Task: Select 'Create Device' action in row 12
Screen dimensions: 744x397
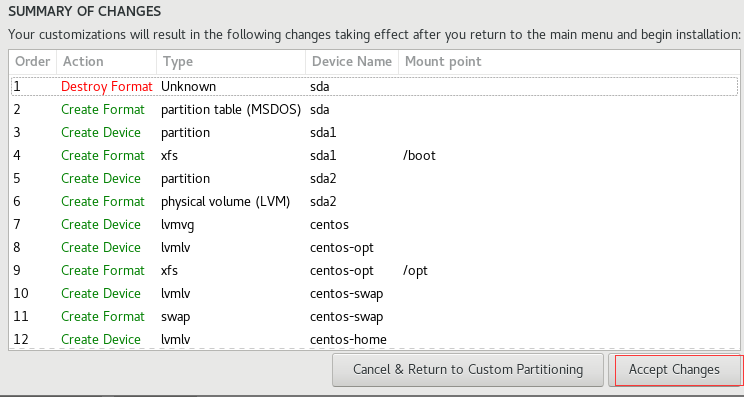Action: [x=101, y=340]
